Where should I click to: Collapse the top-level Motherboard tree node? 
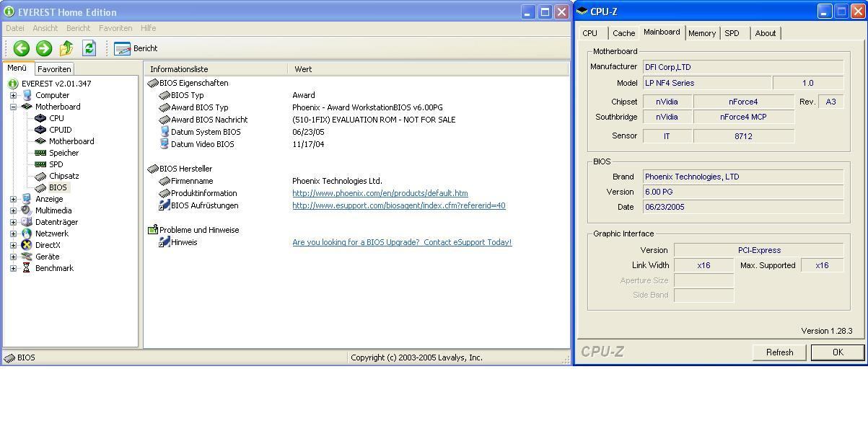(x=13, y=107)
